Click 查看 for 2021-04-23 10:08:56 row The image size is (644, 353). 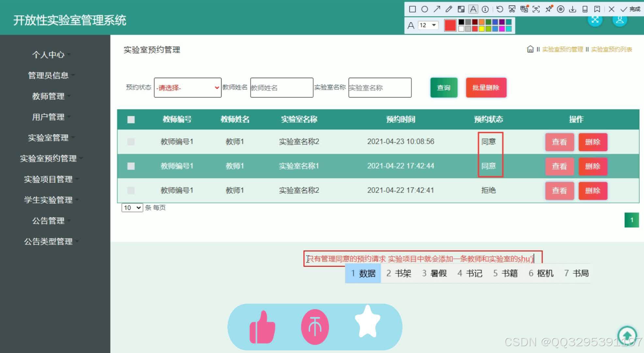point(559,142)
